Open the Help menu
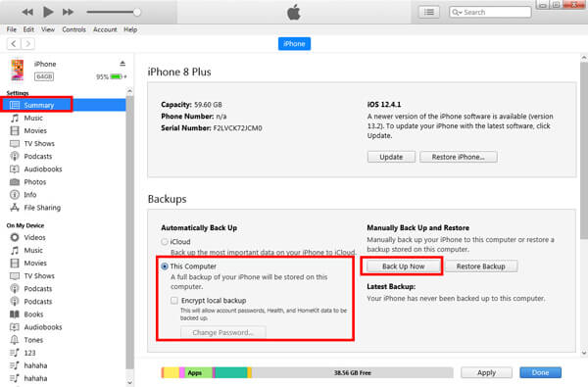This screenshot has width=588, height=387. (x=130, y=29)
